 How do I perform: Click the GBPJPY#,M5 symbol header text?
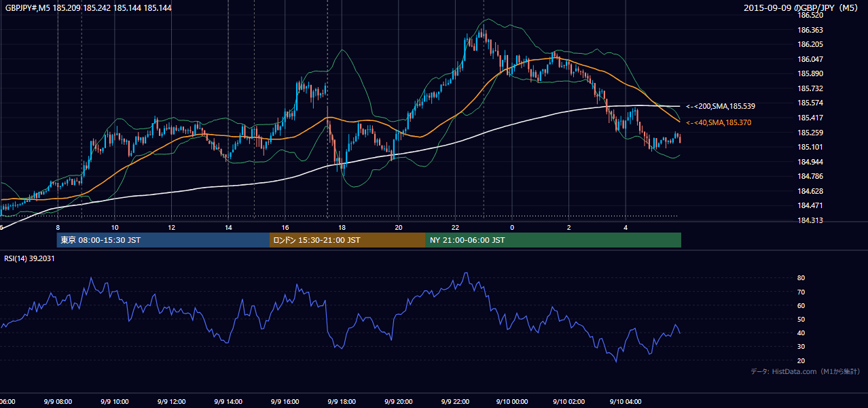[x=88, y=7]
